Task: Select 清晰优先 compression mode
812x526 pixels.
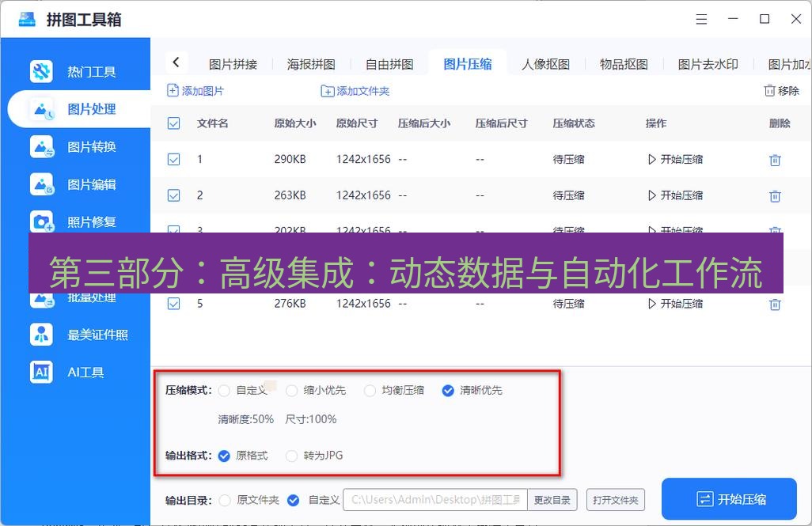Action: (x=448, y=391)
